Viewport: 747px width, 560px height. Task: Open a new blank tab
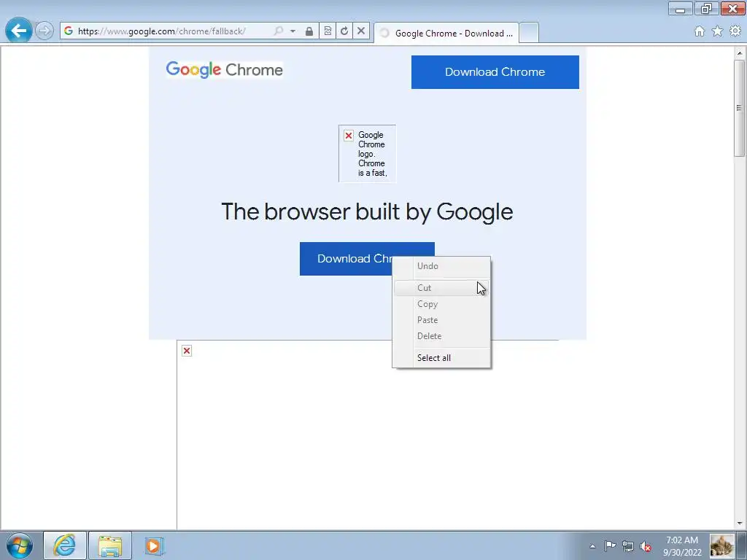click(x=529, y=33)
